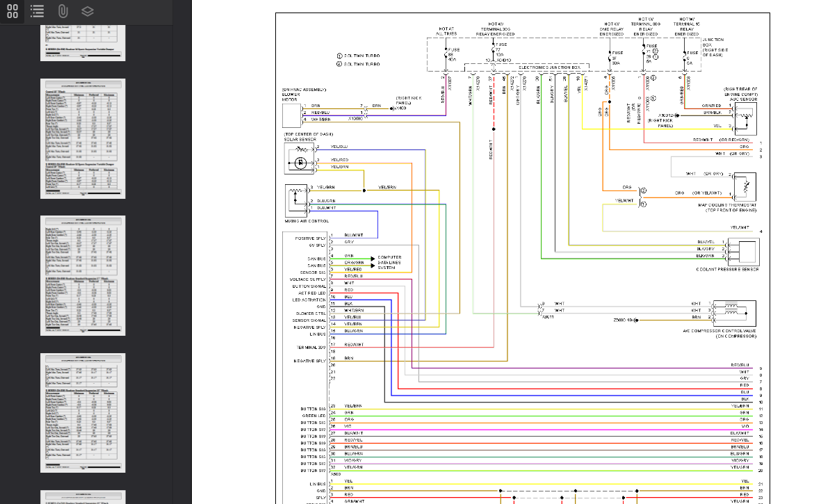Click the 'BRN/BLU' wire label at pin 29
This screenshot has height=504, width=821.
(x=353, y=447)
